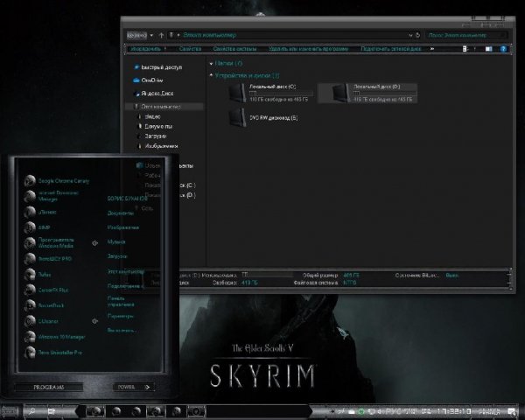Open address bar history dropdown chevron
The height and width of the screenshot is (420, 525).
tap(410, 35)
